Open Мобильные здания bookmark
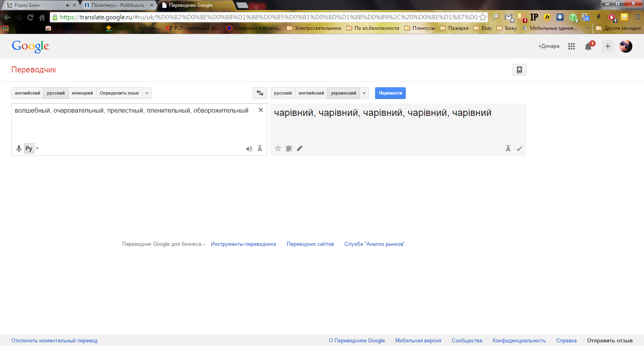 [x=549, y=28]
